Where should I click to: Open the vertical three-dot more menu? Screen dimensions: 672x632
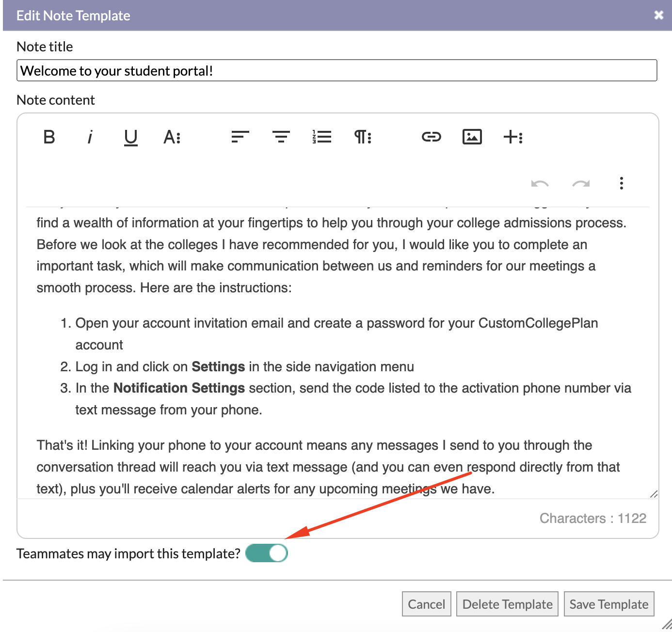(622, 183)
